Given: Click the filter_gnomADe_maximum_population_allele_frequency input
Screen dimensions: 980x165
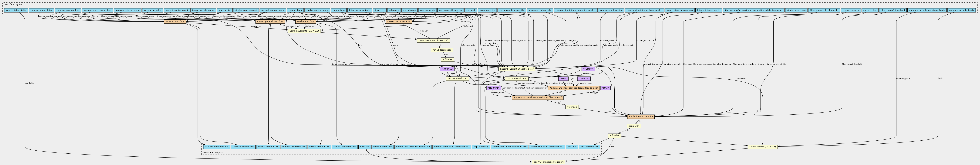Looking at the screenshot, I should (753, 10).
